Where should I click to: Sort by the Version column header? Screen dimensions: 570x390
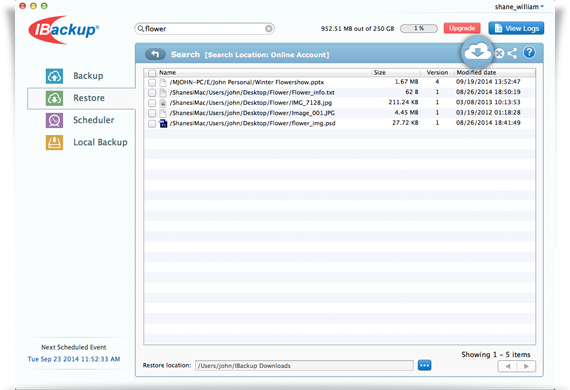click(437, 72)
